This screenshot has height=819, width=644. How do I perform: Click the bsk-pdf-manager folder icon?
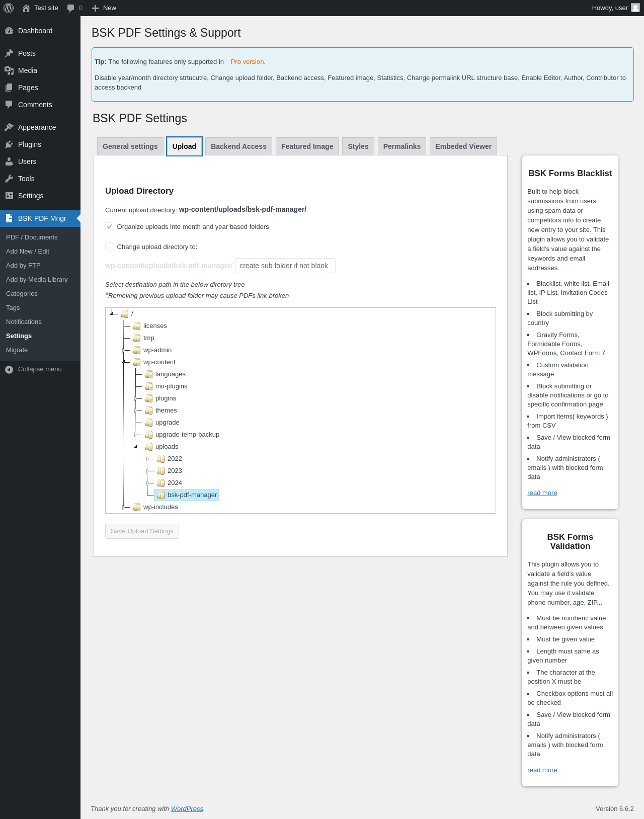161,495
